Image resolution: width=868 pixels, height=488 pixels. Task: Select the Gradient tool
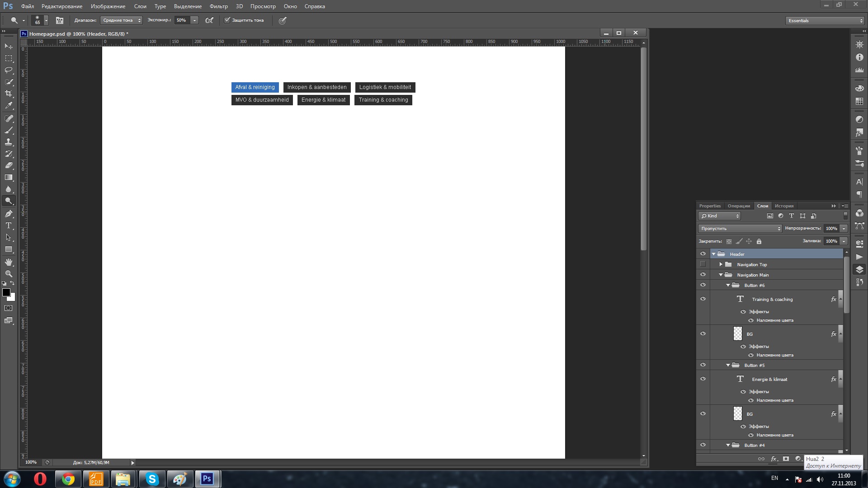point(9,178)
